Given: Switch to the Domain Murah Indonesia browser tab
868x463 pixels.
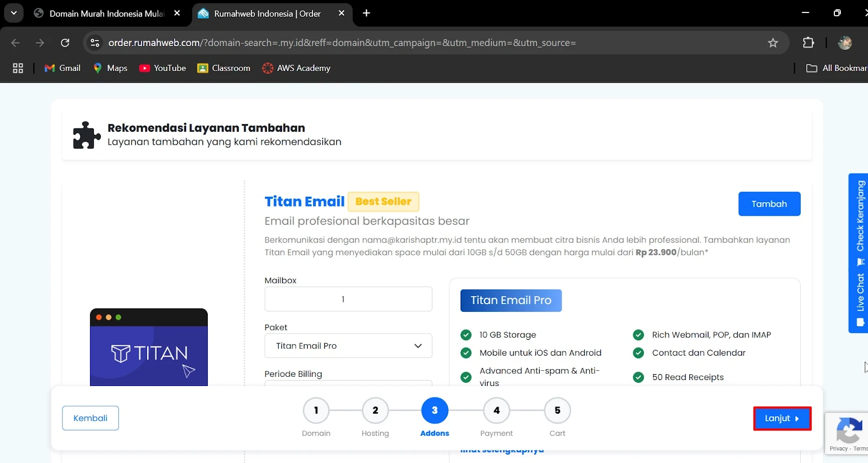Looking at the screenshot, I should click(x=106, y=14).
